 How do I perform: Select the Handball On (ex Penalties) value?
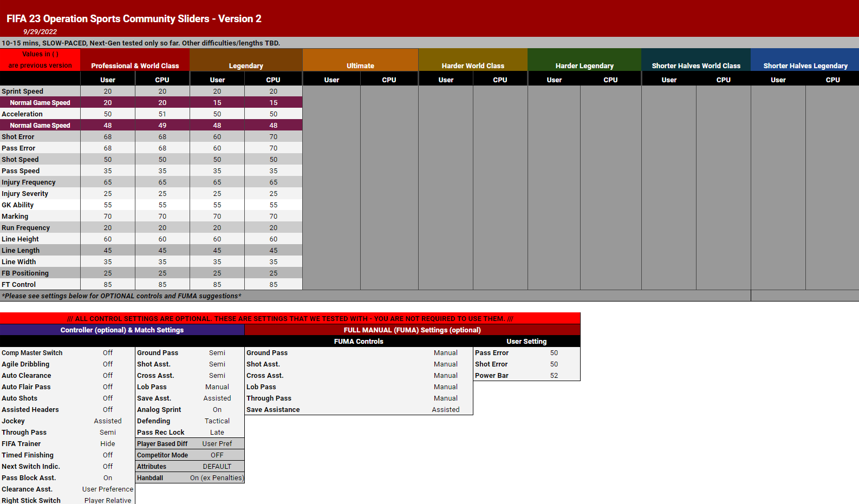tap(217, 478)
